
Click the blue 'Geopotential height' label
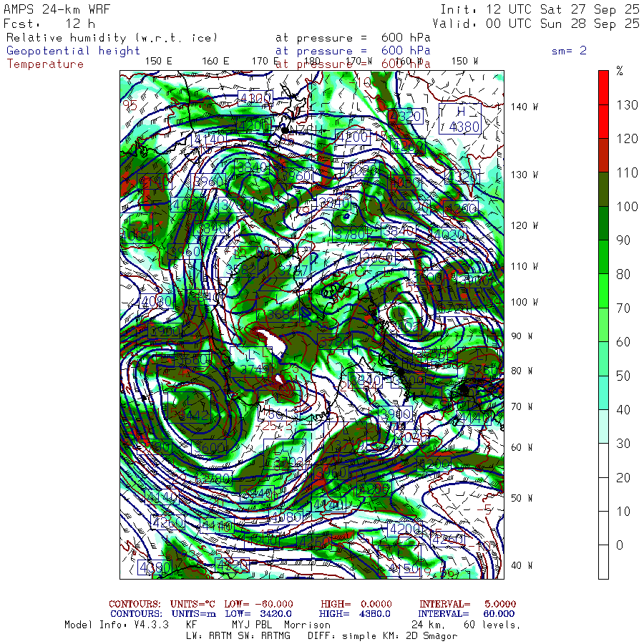[73, 51]
